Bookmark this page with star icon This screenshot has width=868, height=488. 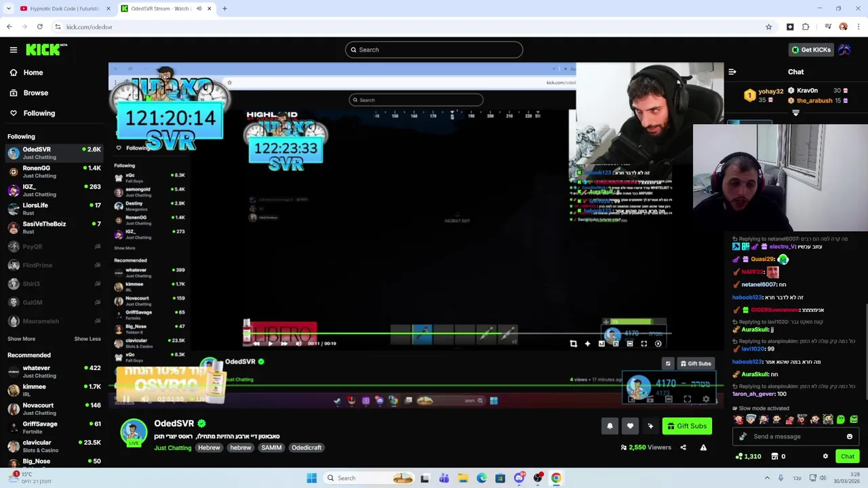tap(768, 27)
